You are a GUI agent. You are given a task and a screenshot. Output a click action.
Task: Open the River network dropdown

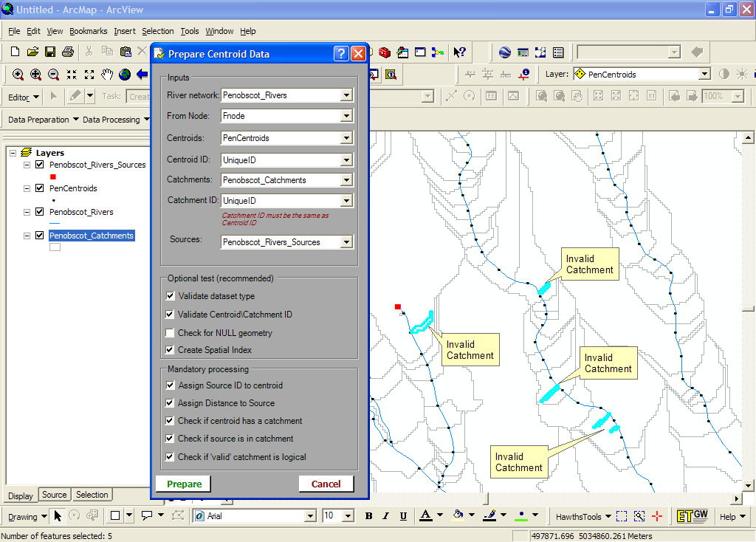click(x=346, y=95)
